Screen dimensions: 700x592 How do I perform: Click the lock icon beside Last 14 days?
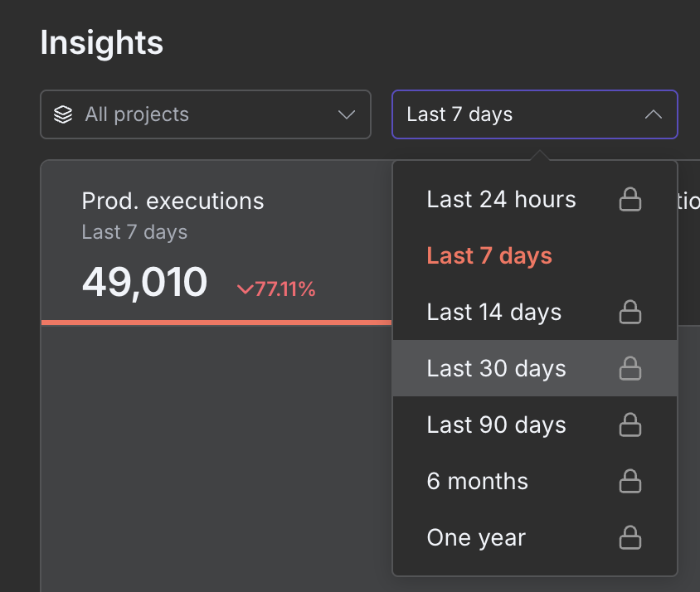click(630, 312)
